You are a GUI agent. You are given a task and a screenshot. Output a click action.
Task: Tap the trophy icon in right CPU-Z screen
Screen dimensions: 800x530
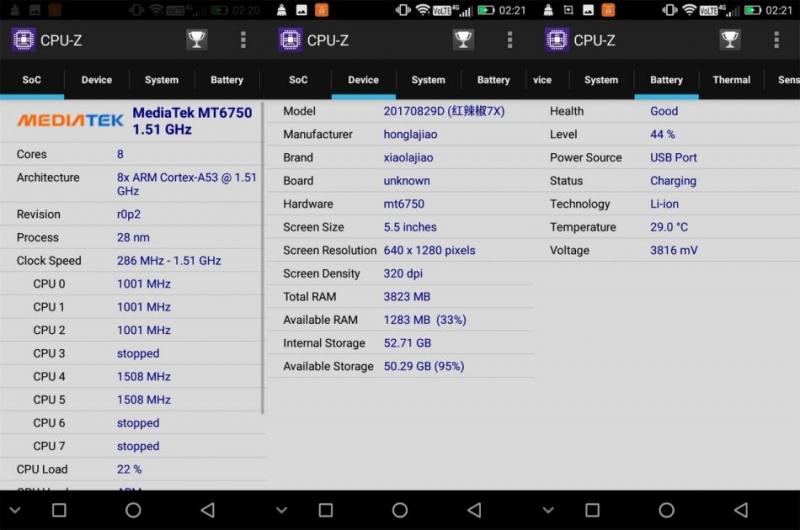coord(730,40)
